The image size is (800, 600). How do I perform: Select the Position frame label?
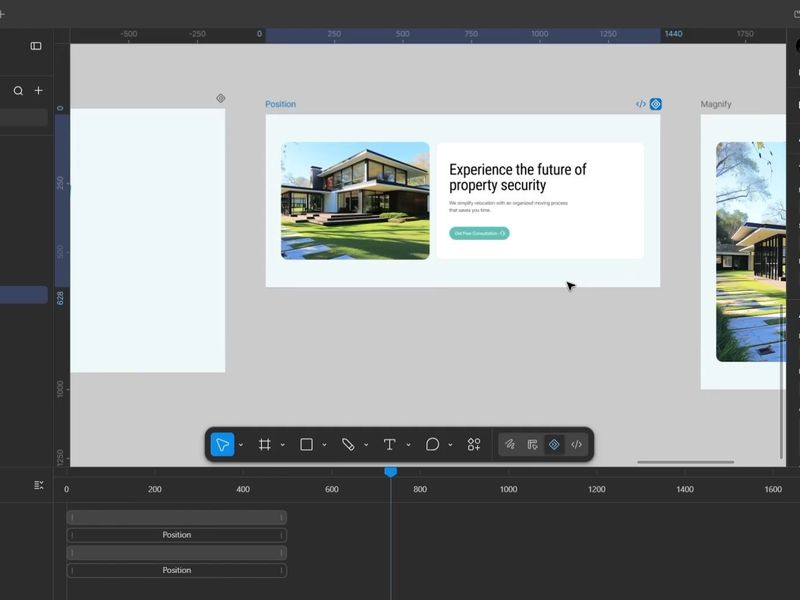(280, 104)
